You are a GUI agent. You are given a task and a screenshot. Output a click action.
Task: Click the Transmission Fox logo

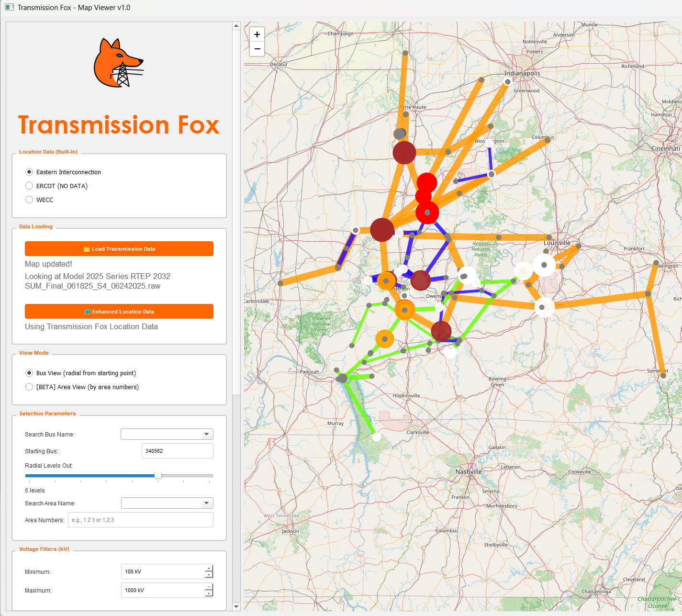coord(118,62)
